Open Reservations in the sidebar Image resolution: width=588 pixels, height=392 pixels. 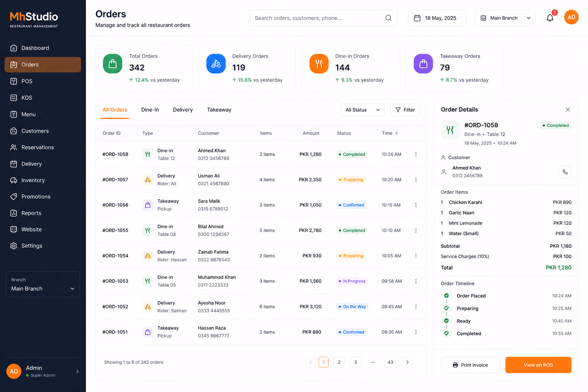pos(43,147)
